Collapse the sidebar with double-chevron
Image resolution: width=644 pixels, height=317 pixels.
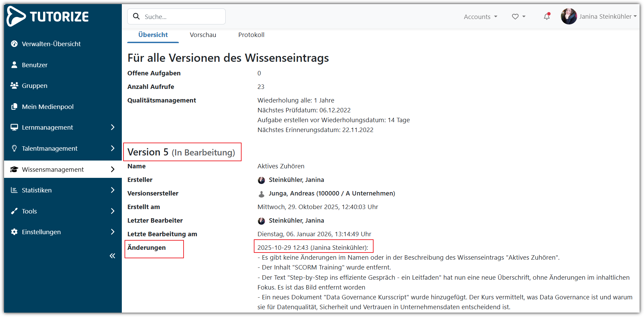coord(112,256)
